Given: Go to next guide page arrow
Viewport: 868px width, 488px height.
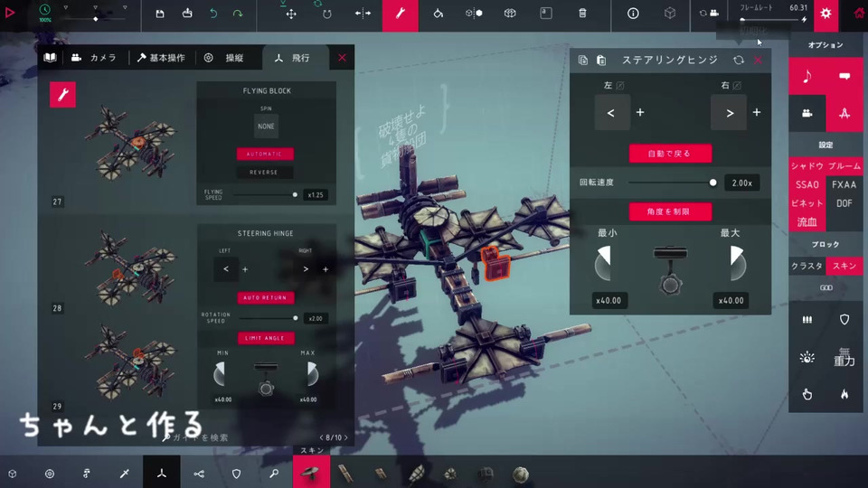Looking at the screenshot, I should coord(346,437).
